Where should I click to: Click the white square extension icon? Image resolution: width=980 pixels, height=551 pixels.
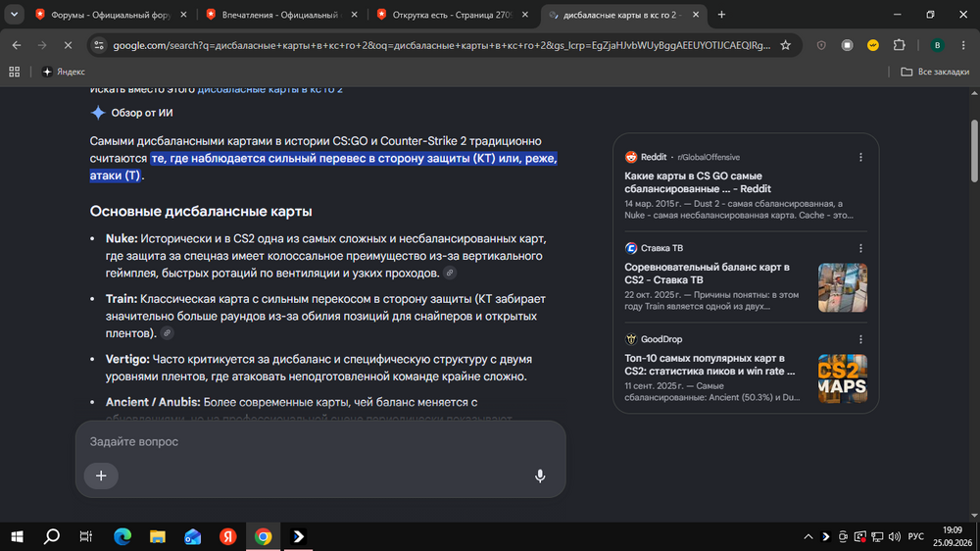pos(847,45)
